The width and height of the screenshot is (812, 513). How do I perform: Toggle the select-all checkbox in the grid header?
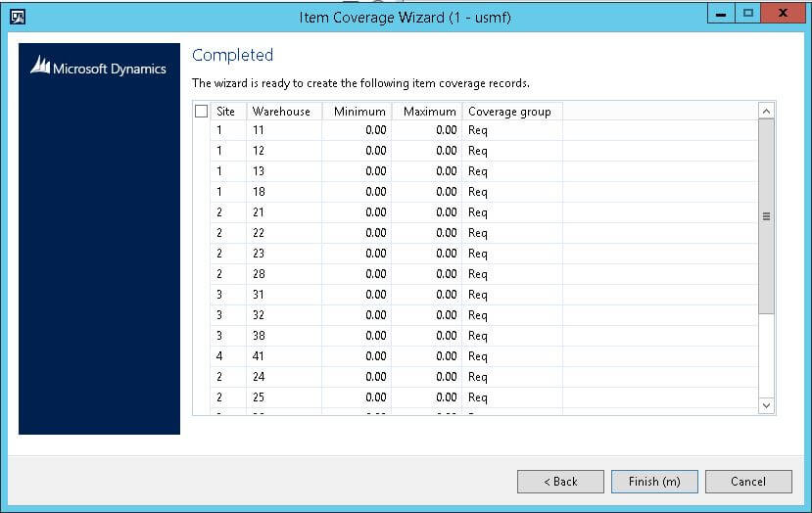(x=202, y=112)
